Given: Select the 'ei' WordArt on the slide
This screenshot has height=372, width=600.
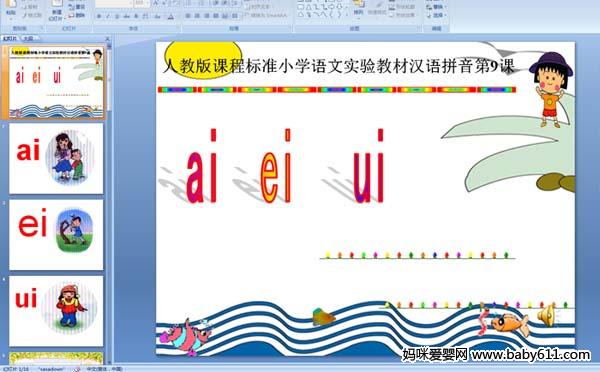Looking at the screenshot, I should (276, 165).
